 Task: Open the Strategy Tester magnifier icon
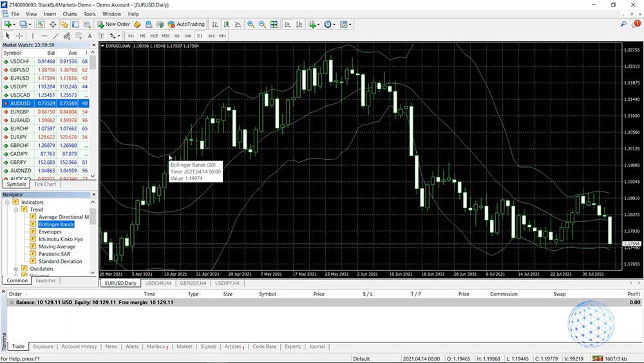point(87,25)
